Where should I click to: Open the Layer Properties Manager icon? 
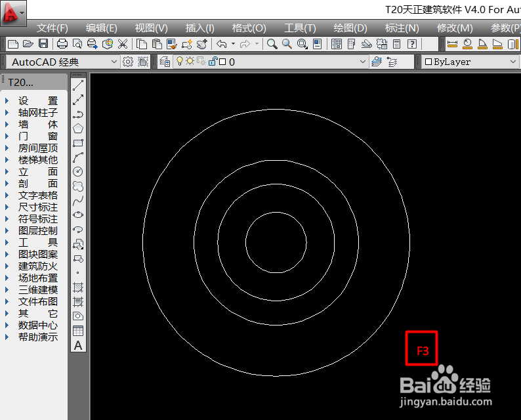coord(165,62)
